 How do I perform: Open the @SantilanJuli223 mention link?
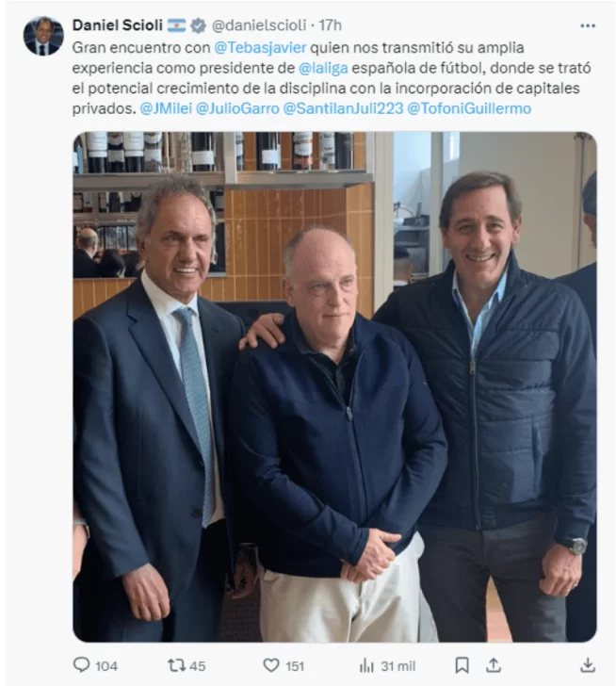click(x=343, y=108)
